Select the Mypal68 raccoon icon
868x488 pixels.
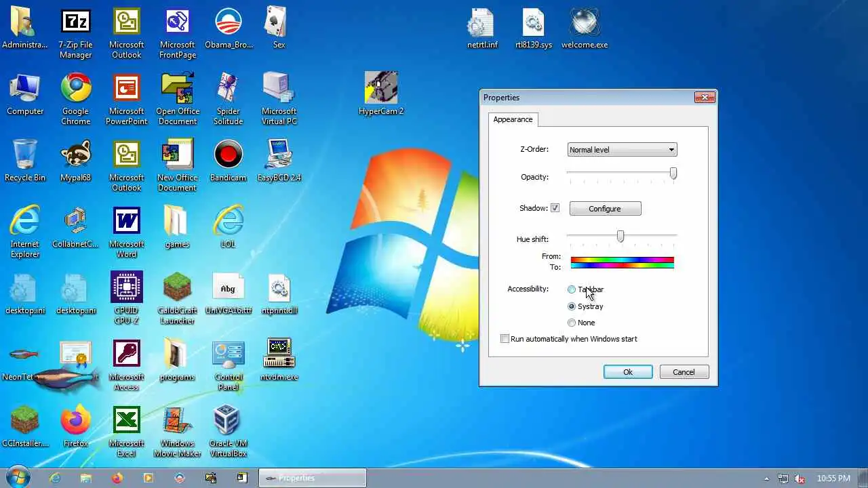75,161
